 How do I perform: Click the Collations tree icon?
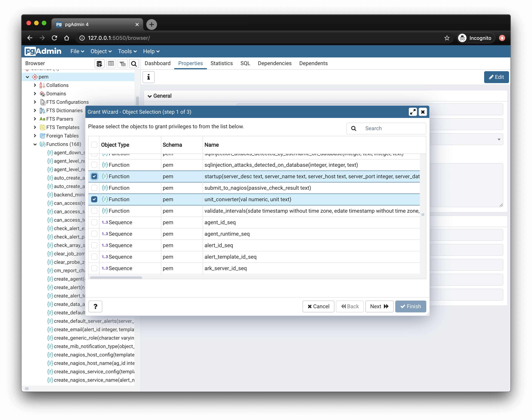point(42,85)
